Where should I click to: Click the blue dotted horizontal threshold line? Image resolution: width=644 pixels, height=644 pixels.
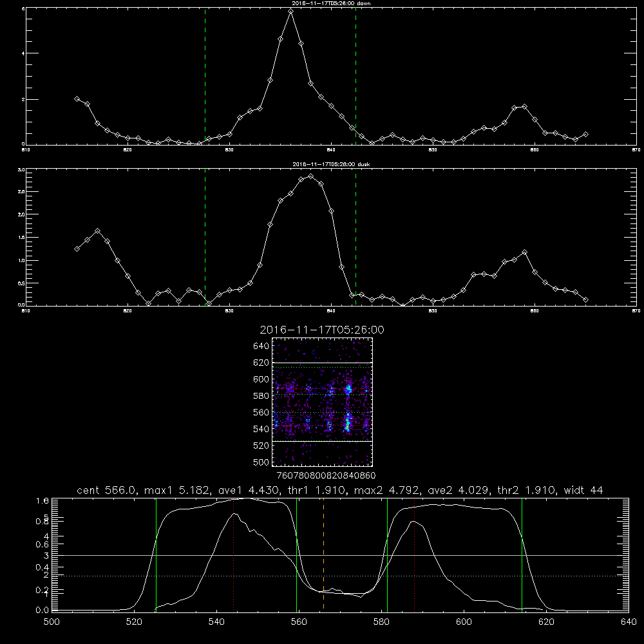340,576
